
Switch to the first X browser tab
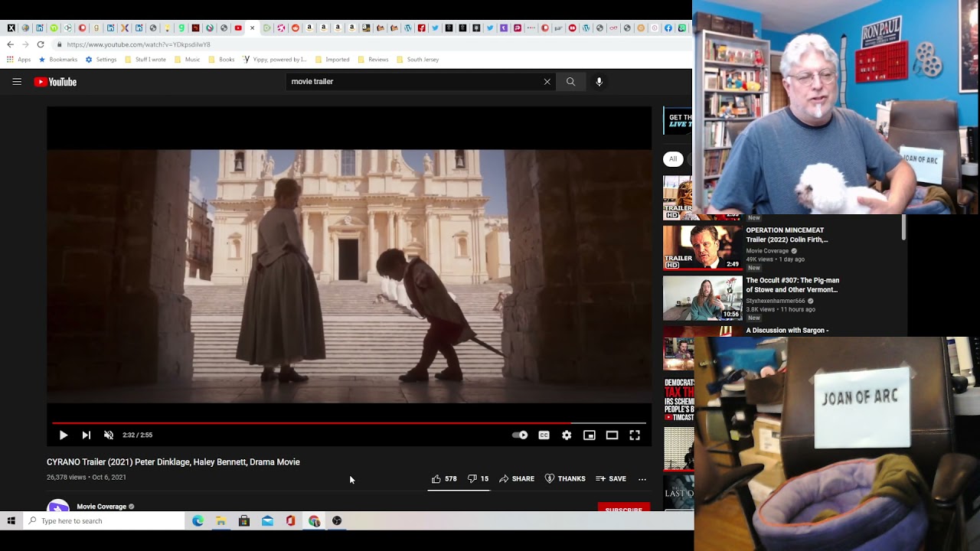pyautogui.click(x=11, y=28)
